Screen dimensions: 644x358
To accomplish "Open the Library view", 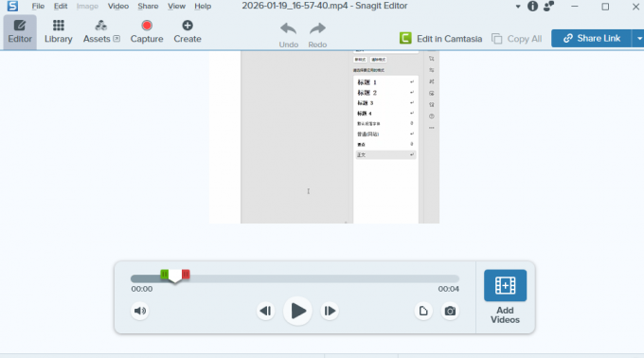I will click(59, 32).
